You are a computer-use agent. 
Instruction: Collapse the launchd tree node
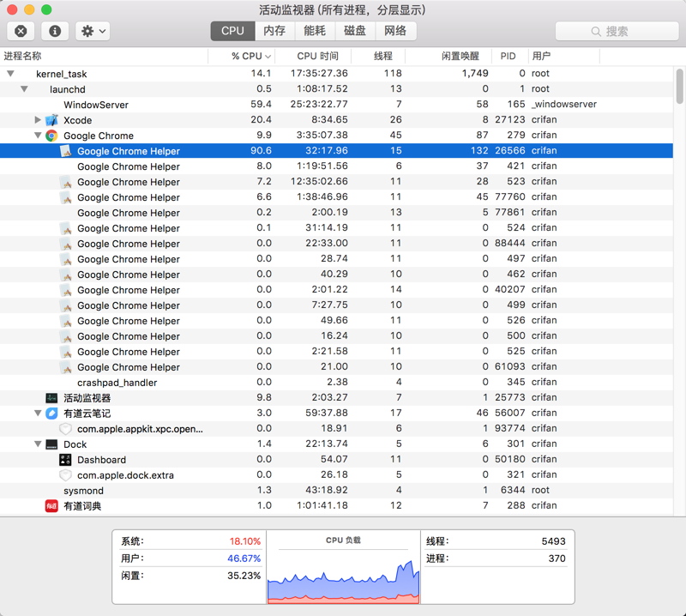coord(24,89)
